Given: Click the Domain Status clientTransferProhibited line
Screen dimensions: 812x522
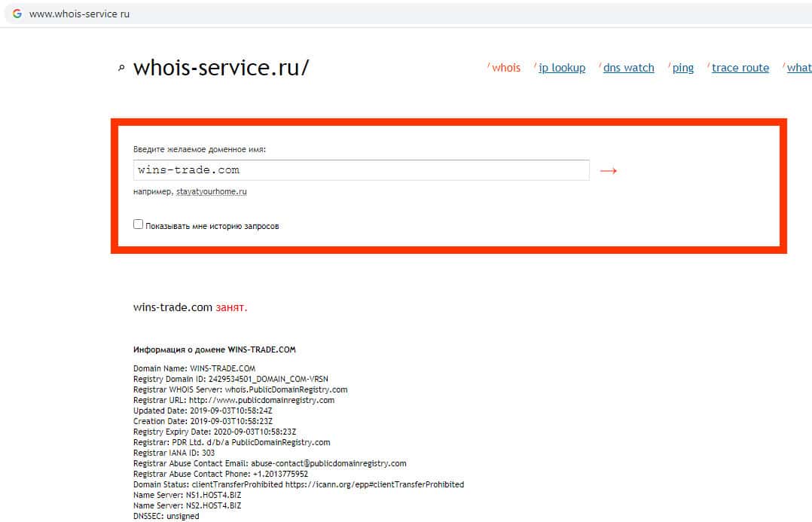Looking at the screenshot, I should pos(298,485).
